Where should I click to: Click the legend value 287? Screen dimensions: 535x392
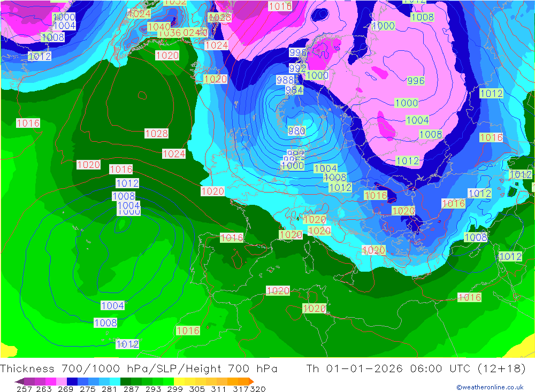[x=131, y=389]
